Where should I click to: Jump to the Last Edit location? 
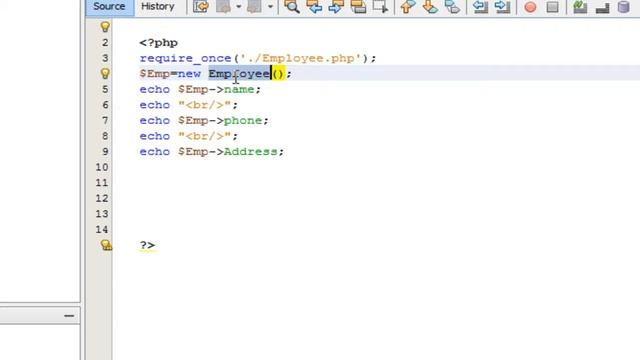pos(201,7)
